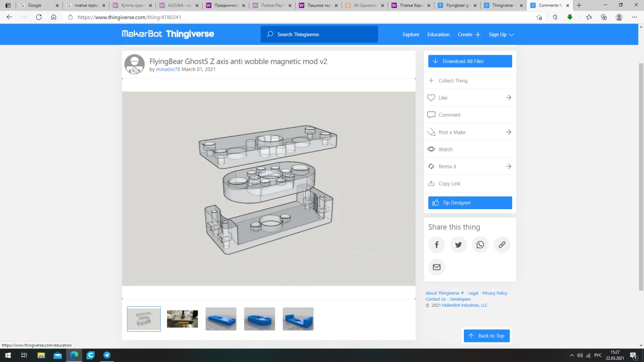Expand the Like row arrow
The image size is (644, 362).
click(x=509, y=98)
